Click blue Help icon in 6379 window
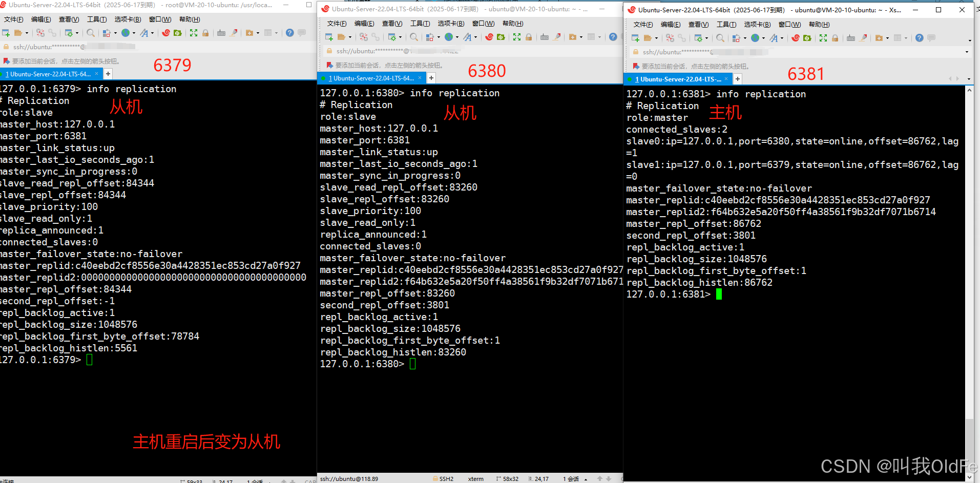 click(x=289, y=33)
